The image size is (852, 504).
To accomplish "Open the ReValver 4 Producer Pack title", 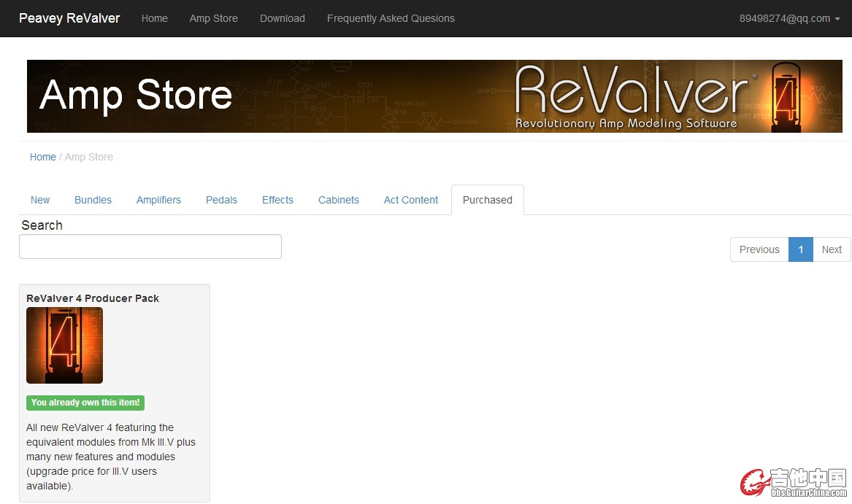I will 93,298.
